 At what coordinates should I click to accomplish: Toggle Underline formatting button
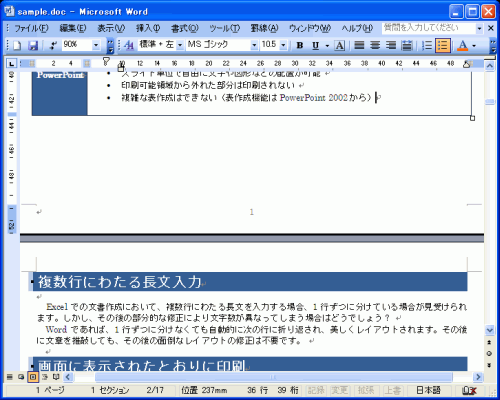tap(316, 45)
